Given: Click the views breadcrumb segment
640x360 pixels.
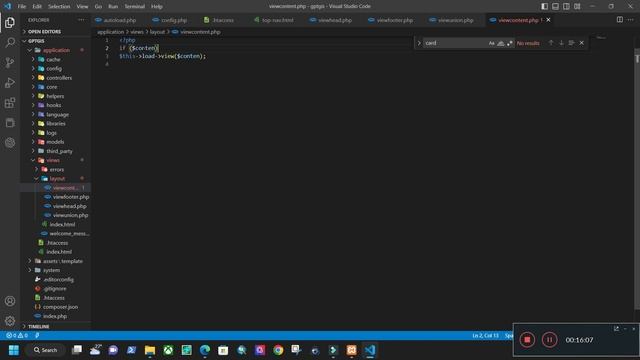Looking at the screenshot, I should click(x=137, y=32).
